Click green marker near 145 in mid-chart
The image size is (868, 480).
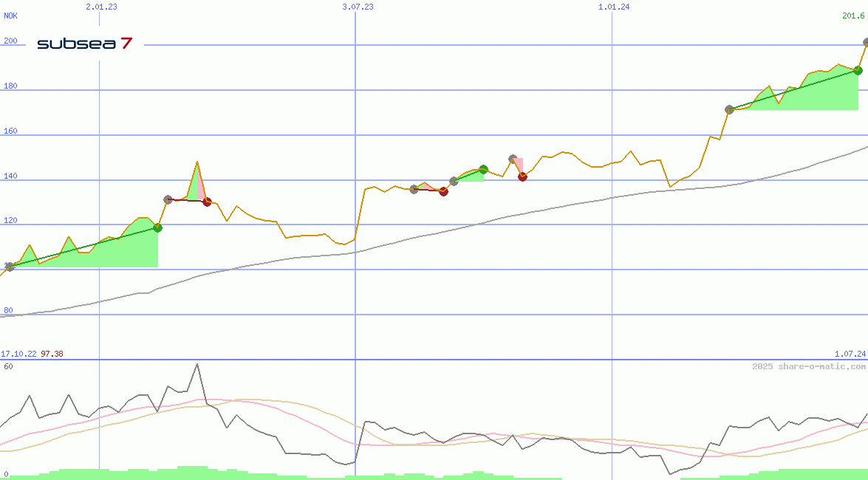pos(484,169)
